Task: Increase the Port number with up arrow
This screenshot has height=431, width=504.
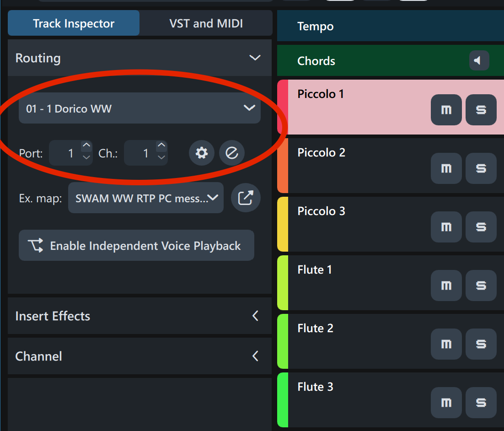Action: pos(86,145)
